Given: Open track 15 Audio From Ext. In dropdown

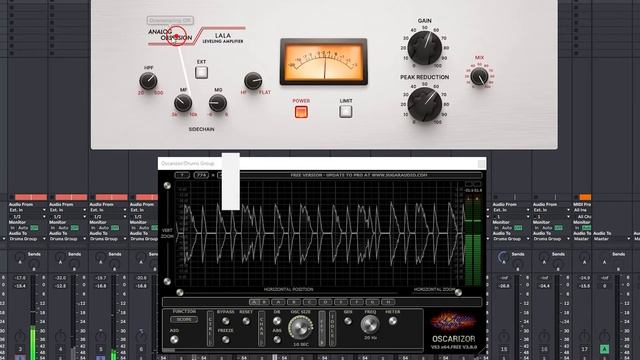Looking at the screenshot, I should point(511,210).
